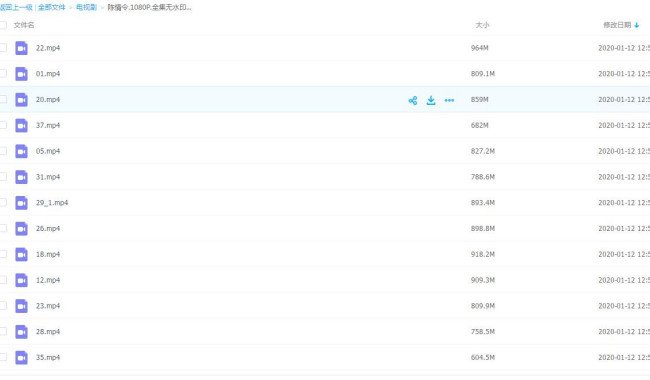
Task: Sort by 大小 column header
Action: [x=482, y=25]
